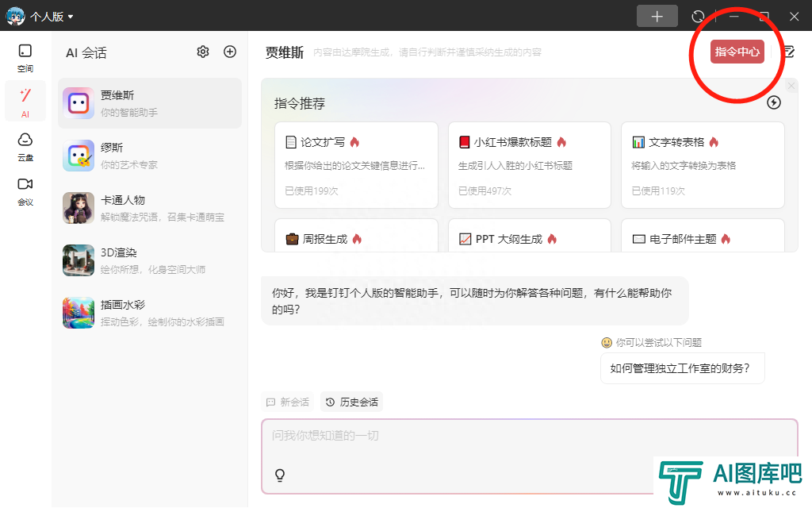Add a new AI conversation with the circled plus
Viewport: 812px width, 508px height.
point(229,52)
